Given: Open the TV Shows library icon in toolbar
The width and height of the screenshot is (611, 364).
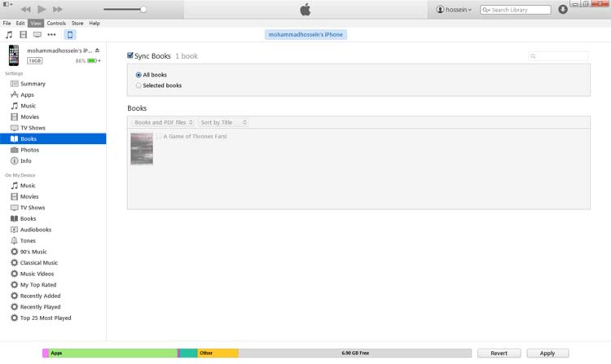Looking at the screenshot, I should 37,35.
